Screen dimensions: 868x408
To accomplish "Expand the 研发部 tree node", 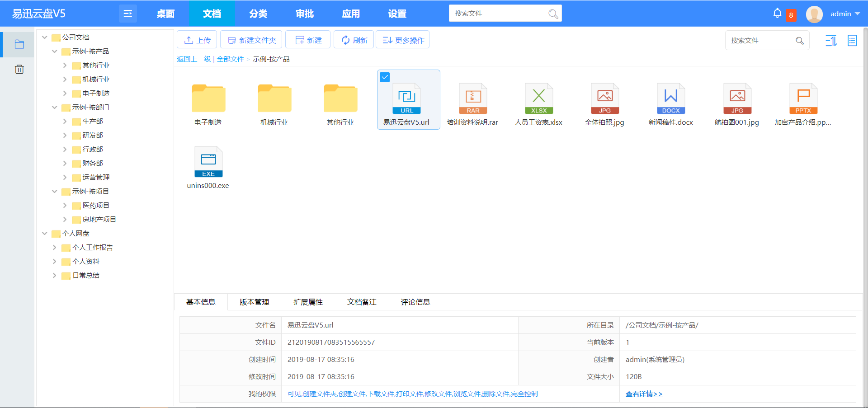I will pyautogui.click(x=65, y=135).
